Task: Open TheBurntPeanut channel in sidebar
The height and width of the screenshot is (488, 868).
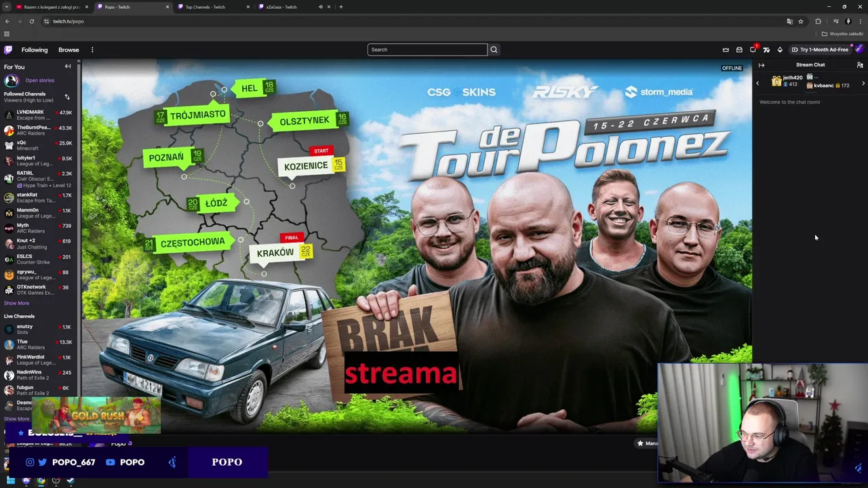Action: (x=39, y=130)
